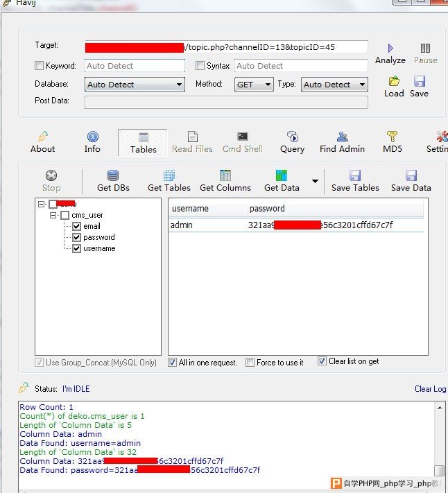Click the I'm IDLE status text
This screenshot has height=493, width=448.
tap(76, 389)
